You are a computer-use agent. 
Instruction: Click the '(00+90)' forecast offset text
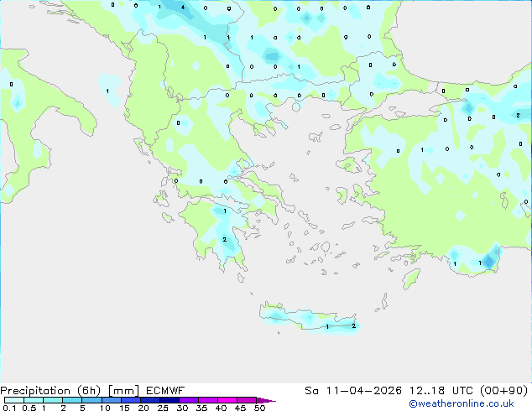click(504, 391)
